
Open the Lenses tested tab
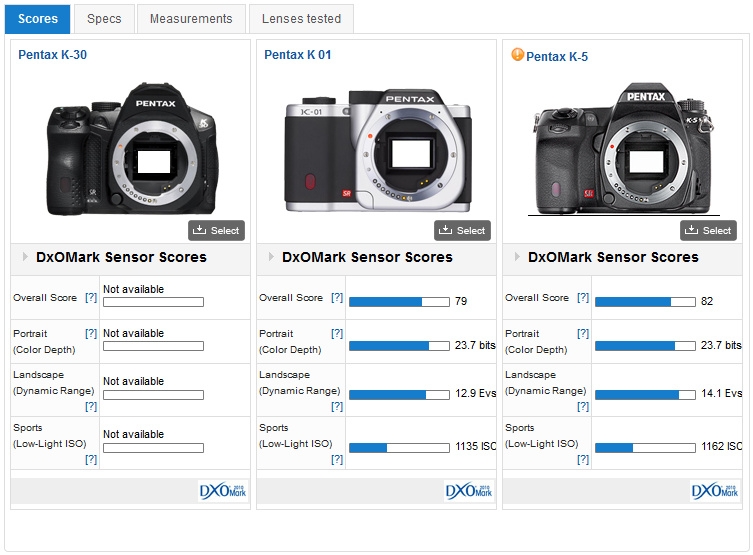click(301, 19)
